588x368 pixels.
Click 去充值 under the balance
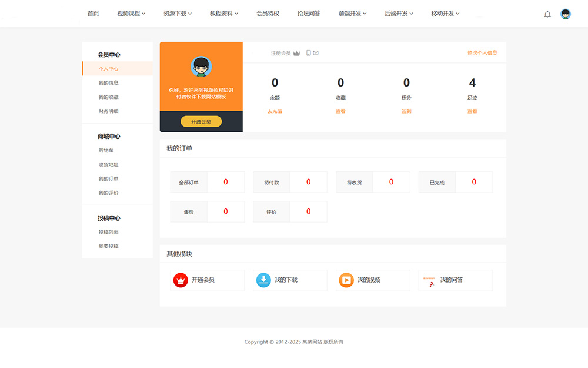275,111
